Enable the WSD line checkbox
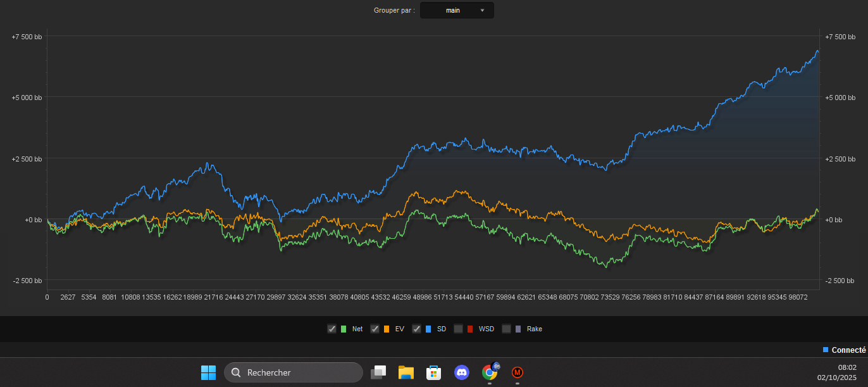Viewport: 868px width, 387px height. click(459, 329)
